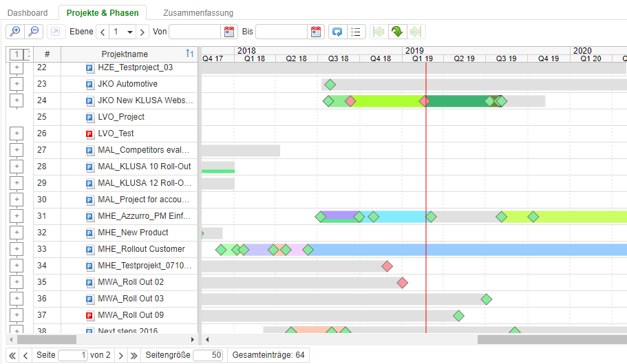Open the Bis date calendar picker
This screenshot has height=364, width=627.
316,32
